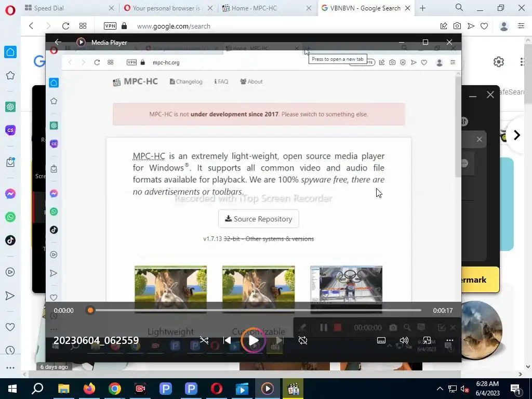Open MPC-HC from the taskbar
This screenshot has width=532, height=399.
click(293, 389)
